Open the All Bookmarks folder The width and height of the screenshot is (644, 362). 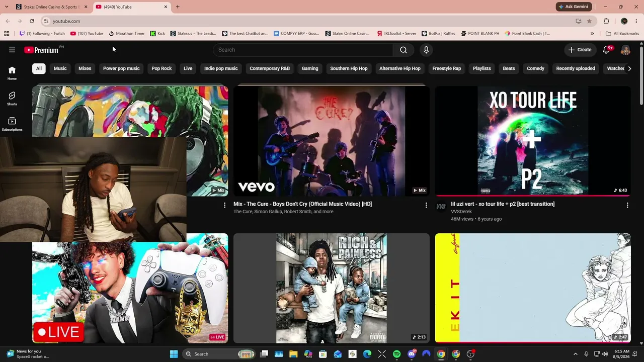pos(622,34)
